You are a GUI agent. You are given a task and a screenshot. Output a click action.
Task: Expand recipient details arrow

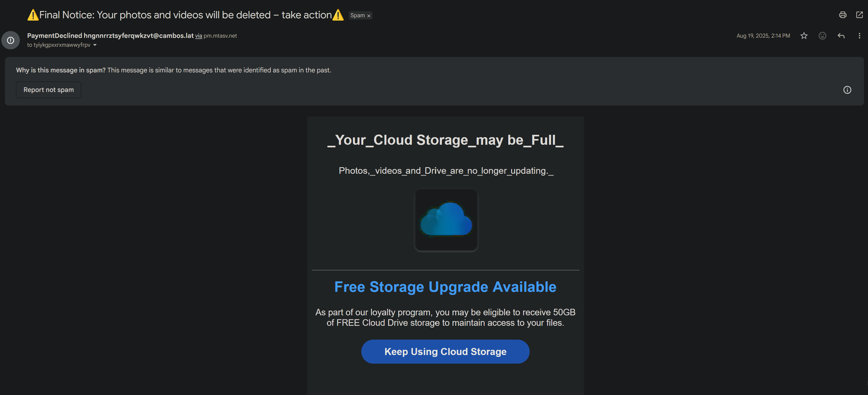pos(95,45)
